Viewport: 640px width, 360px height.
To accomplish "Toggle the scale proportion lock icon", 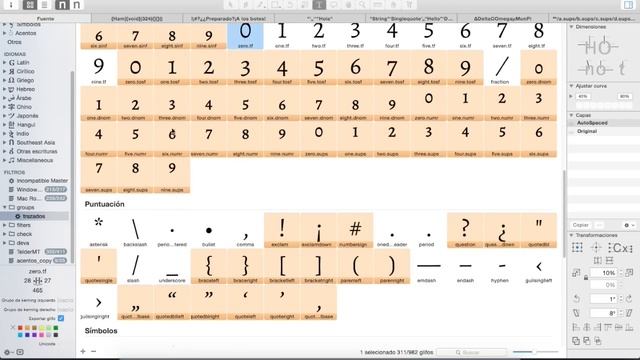I will coord(586,278).
